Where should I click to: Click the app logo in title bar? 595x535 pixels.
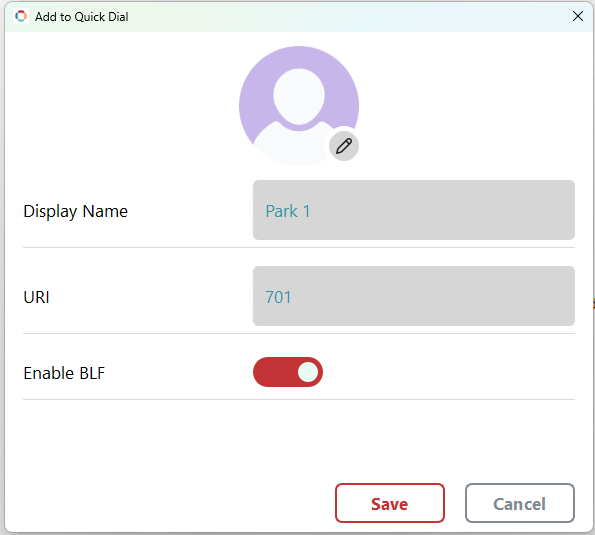point(21,16)
